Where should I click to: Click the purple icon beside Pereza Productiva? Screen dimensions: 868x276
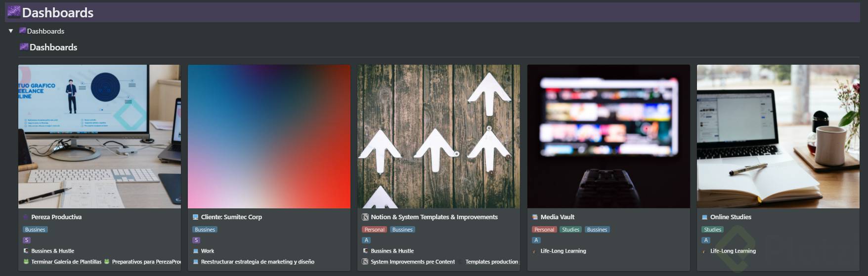(26, 217)
